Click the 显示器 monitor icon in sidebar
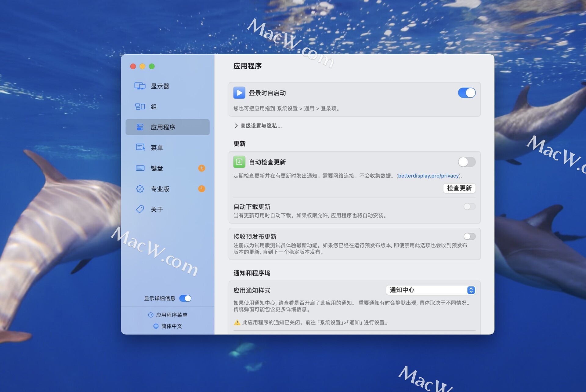 pos(140,86)
